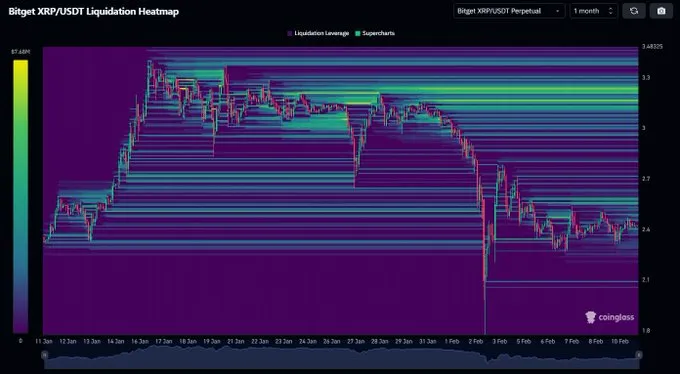
Task: Click the 1.8 price axis label
Action: 646,331
